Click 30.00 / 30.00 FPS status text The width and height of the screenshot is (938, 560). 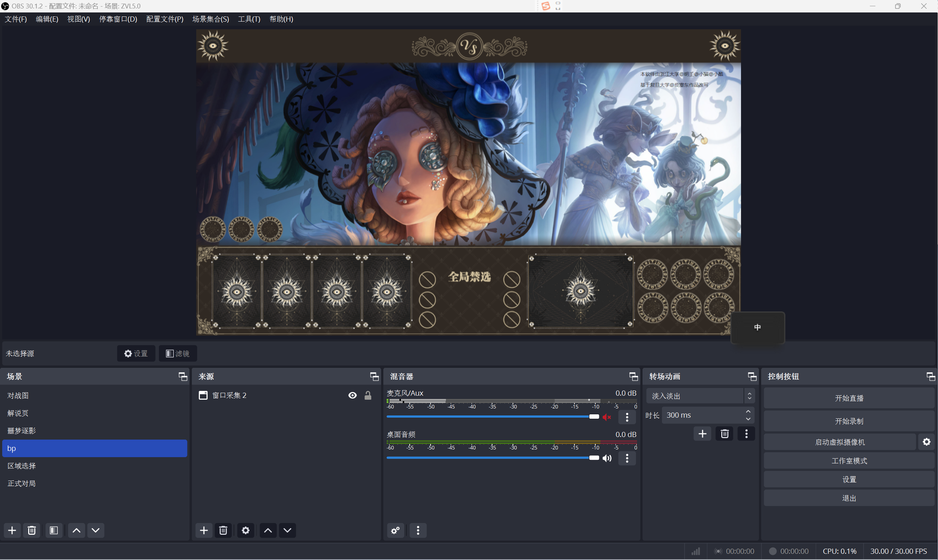point(898,551)
